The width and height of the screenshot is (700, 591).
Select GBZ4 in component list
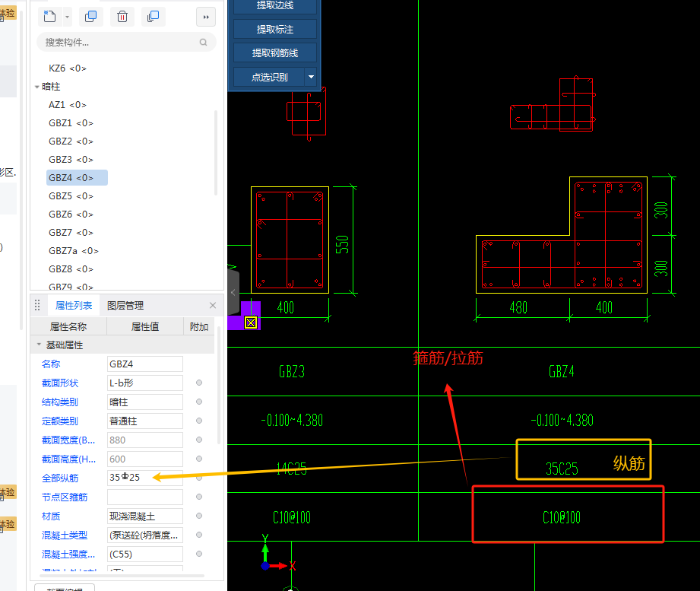click(x=77, y=178)
